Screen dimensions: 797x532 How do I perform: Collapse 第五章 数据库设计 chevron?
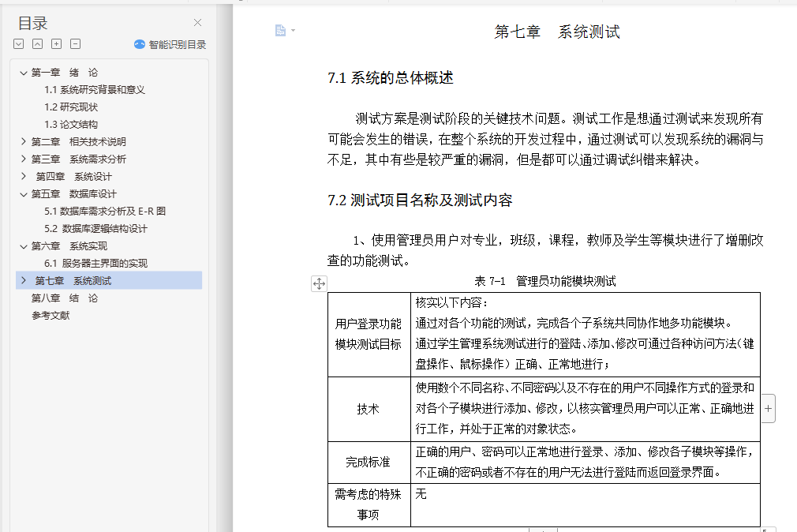tap(24, 194)
